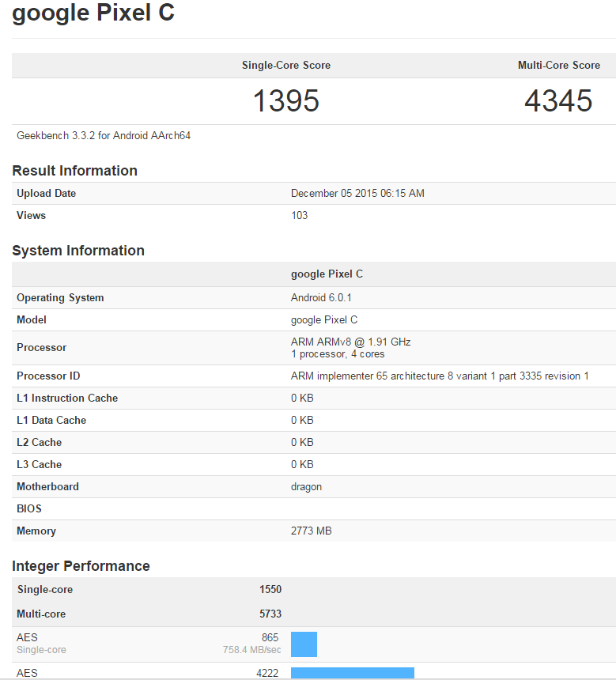Select the Integer Performance Multi-core label
616x680 pixels.
coord(41,614)
